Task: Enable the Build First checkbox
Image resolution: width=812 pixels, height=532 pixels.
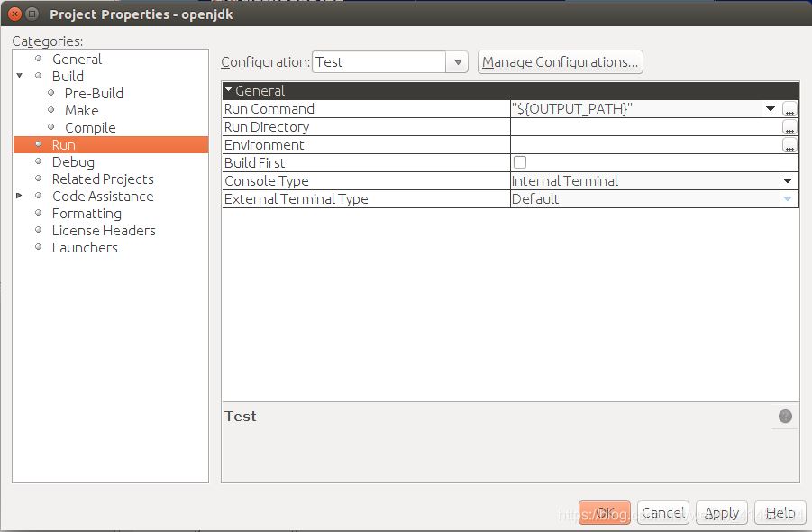Action: point(519,162)
